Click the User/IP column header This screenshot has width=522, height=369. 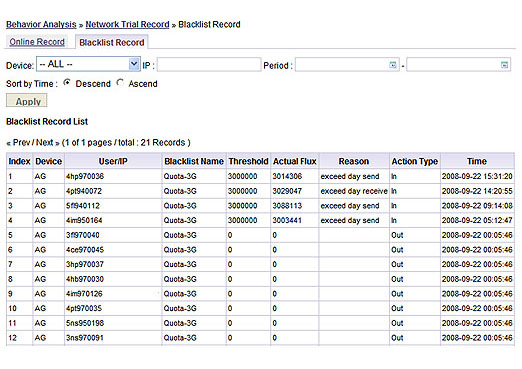[x=113, y=161]
